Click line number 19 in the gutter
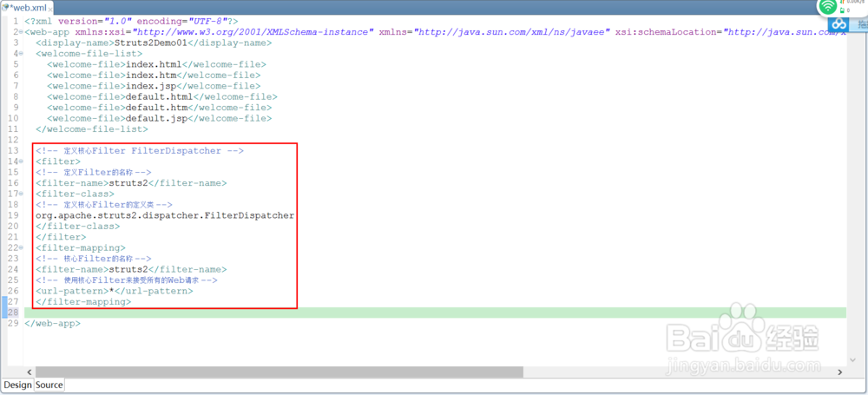The width and height of the screenshot is (868, 395). point(13,215)
